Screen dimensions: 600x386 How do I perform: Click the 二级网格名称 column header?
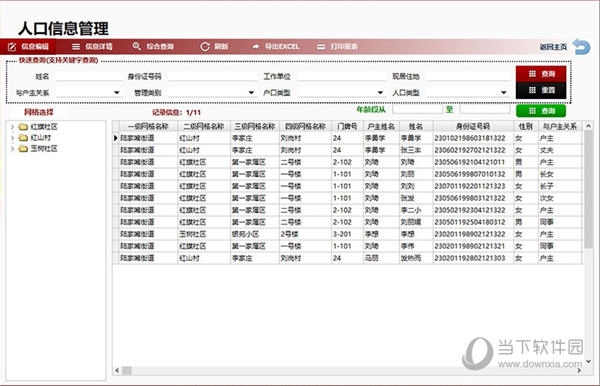coord(204,126)
